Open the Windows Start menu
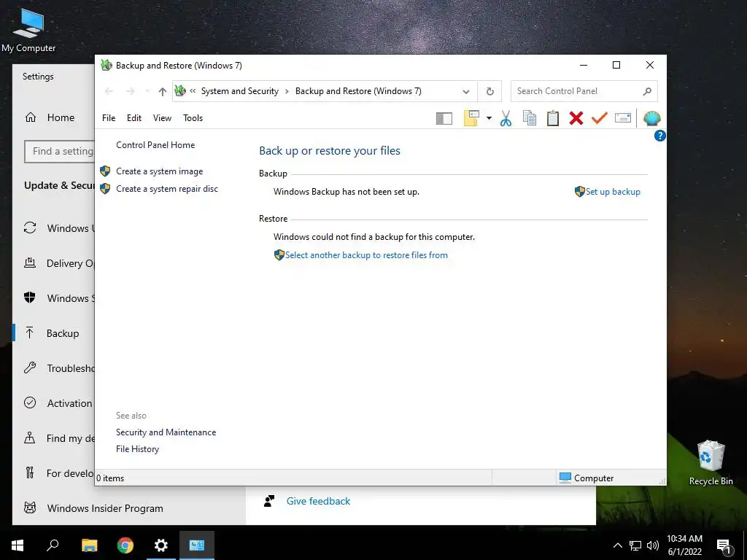 [x=18, y=545]
